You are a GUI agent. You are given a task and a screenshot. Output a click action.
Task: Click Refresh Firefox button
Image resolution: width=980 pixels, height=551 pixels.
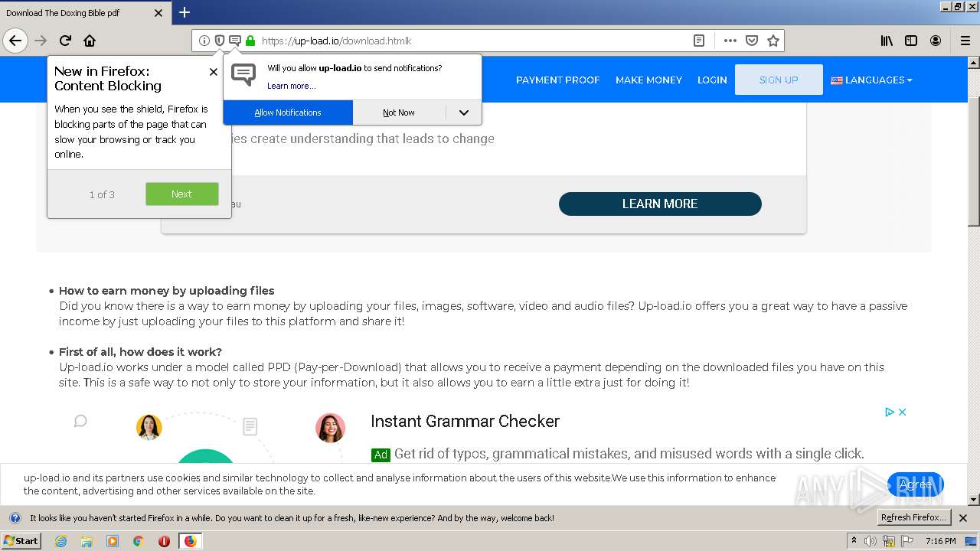click(x=914, y=518)
